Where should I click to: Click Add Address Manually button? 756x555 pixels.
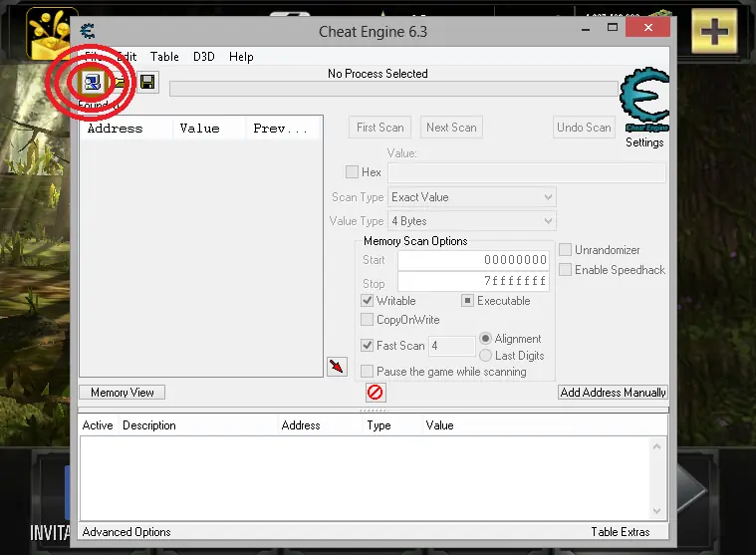pyautogui.click(x=613, y=393)
